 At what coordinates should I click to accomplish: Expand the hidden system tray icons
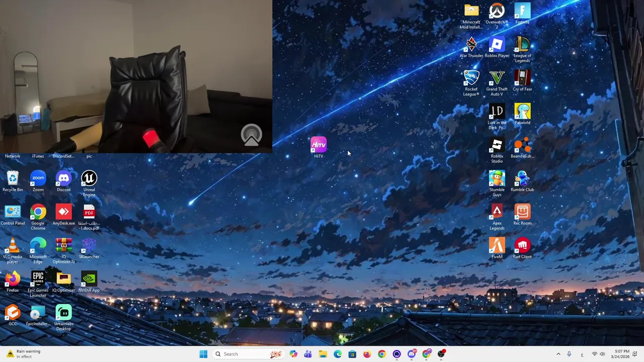[558, 354]
